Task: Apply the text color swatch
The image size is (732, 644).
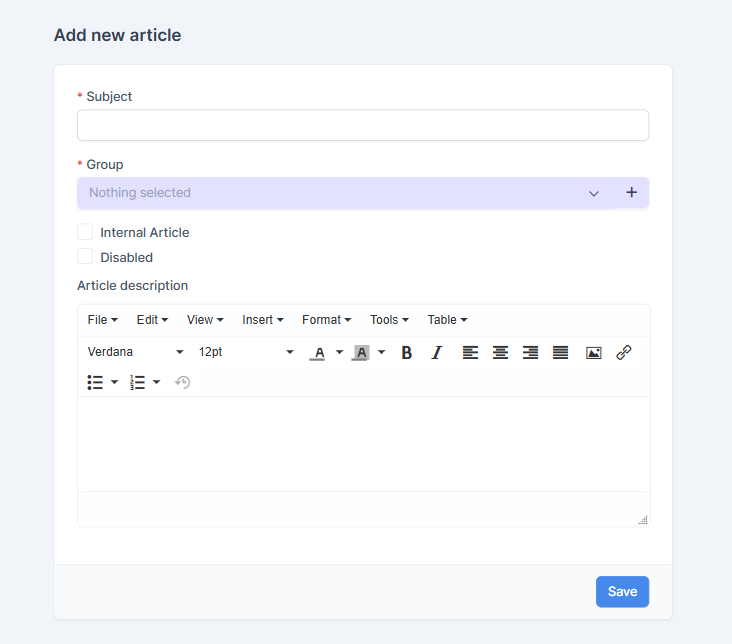Action: (318, 352)
